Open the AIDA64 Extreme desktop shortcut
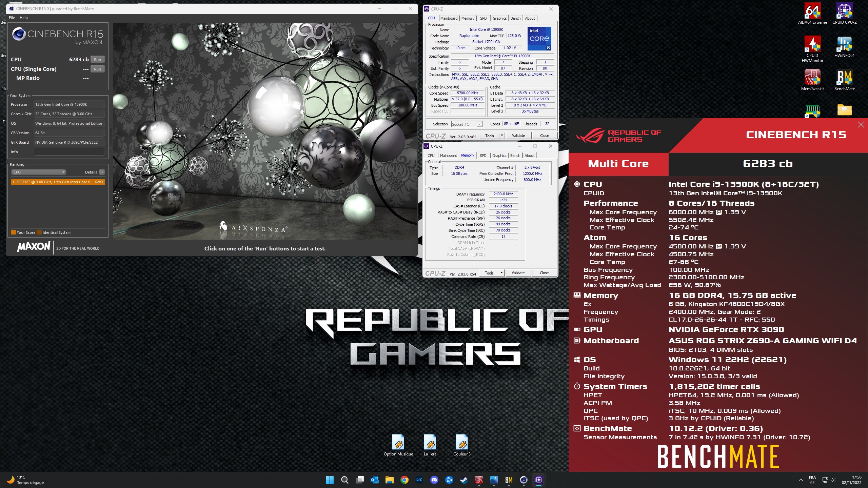This screenshot has height=488, width=868. point(812,14)
